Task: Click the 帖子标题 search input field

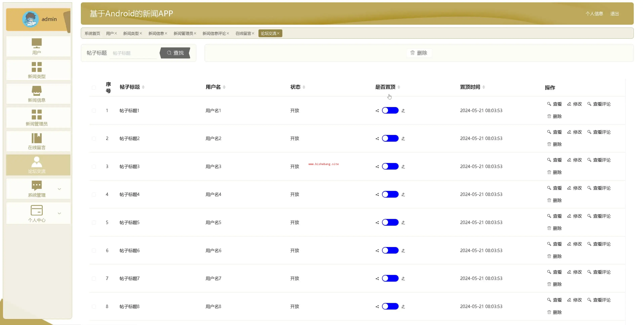Action: (133, 53)
